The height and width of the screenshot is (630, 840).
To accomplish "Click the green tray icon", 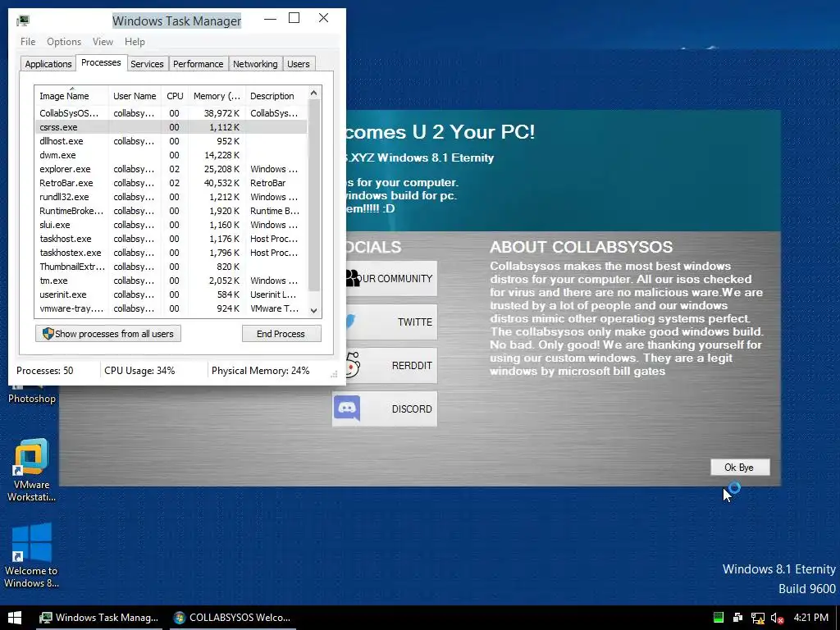I will [x=719, y=618].
